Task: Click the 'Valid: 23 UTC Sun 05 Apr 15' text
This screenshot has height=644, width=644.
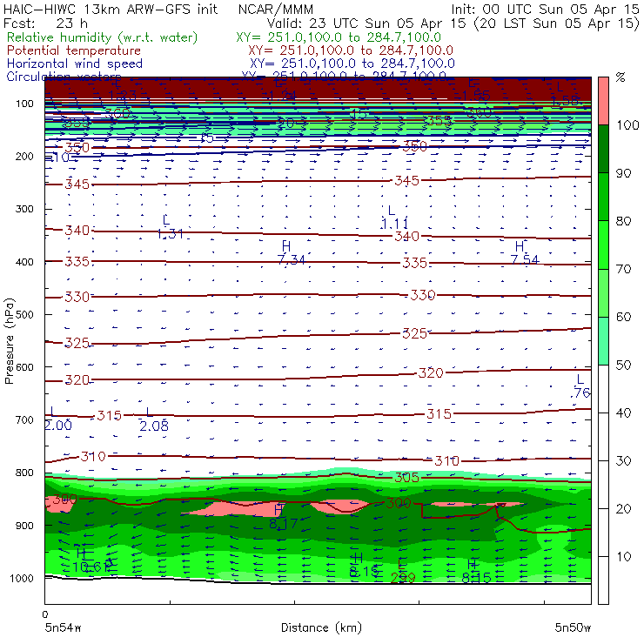Action: 366,23
